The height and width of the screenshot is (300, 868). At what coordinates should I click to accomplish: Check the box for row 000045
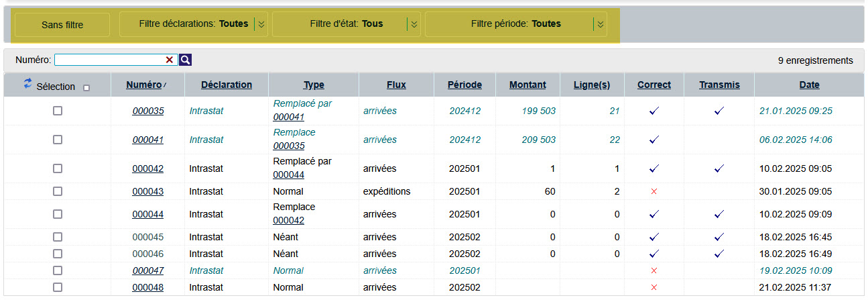58,237
